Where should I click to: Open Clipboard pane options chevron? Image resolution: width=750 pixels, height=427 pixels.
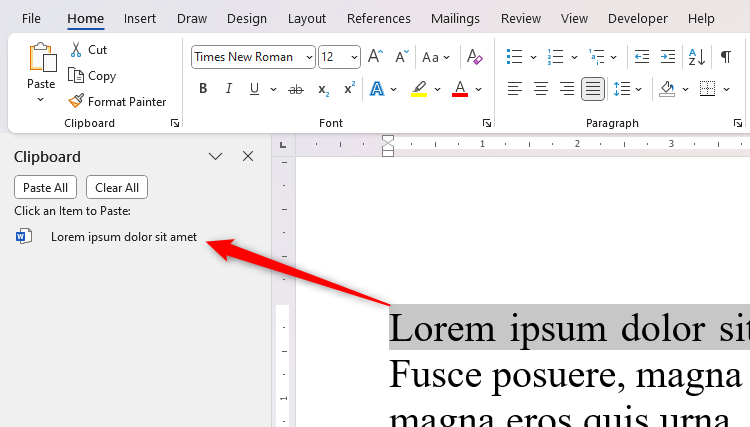[216, 156]
